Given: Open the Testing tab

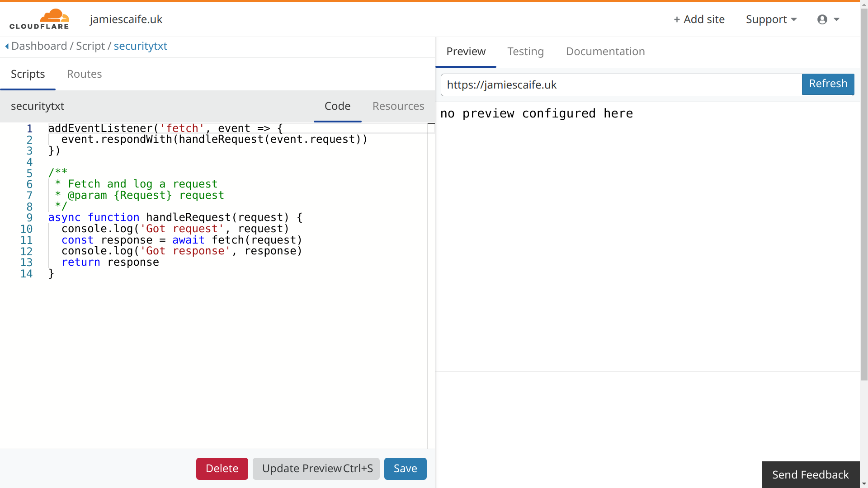Looking at the screenshot, I should (x=526, y=52).
